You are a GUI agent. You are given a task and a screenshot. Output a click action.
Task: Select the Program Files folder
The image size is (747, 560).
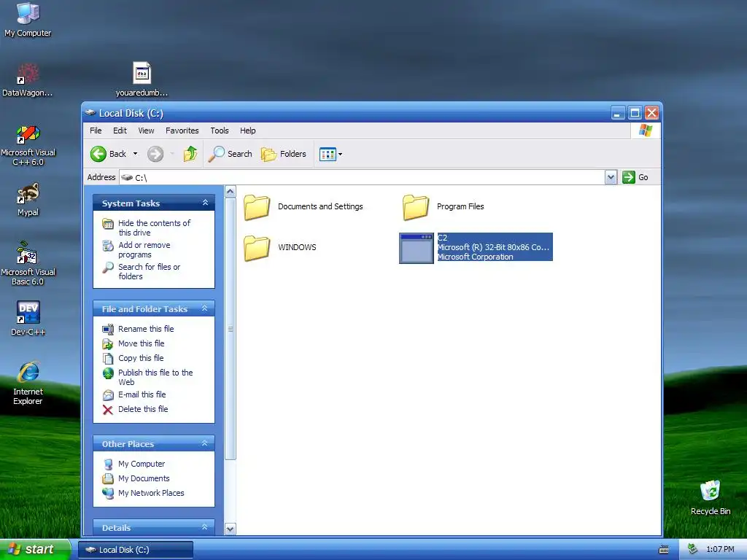[443, 206]
